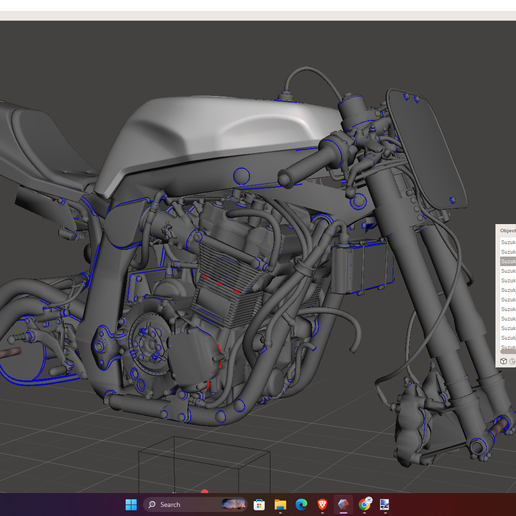Image resolution: width=516 pixels, height=516 pixels.
Task: Launch Microsoft Edge from the taskbar
Action: tap(301, 505)
